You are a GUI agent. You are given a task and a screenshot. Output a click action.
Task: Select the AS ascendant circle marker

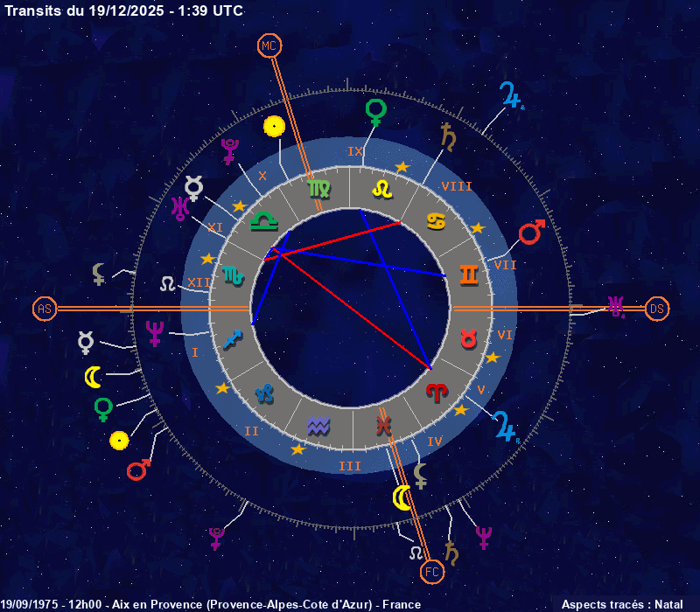point(45,309)
